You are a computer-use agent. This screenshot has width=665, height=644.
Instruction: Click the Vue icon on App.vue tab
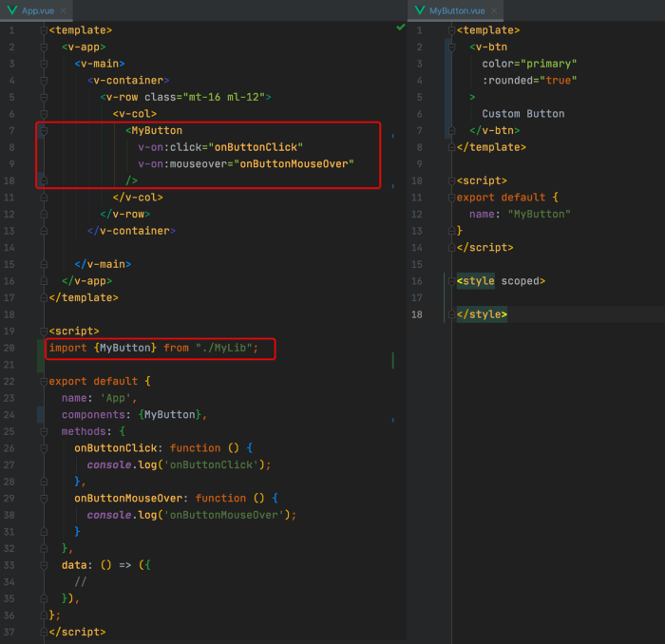point(11,10)
